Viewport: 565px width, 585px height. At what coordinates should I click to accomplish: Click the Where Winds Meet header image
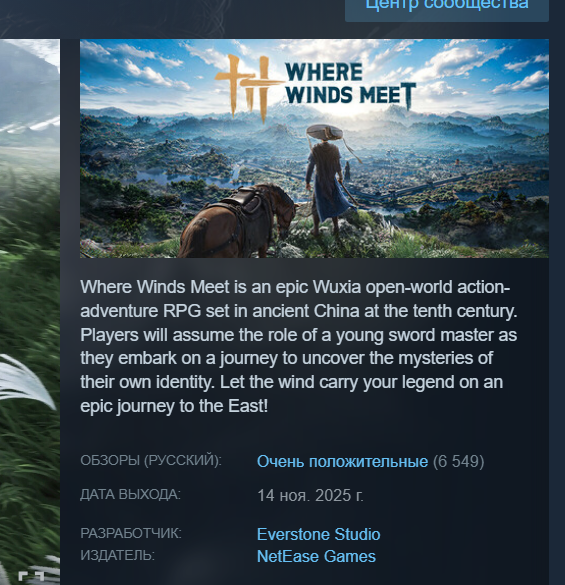[x=314, y=148]
